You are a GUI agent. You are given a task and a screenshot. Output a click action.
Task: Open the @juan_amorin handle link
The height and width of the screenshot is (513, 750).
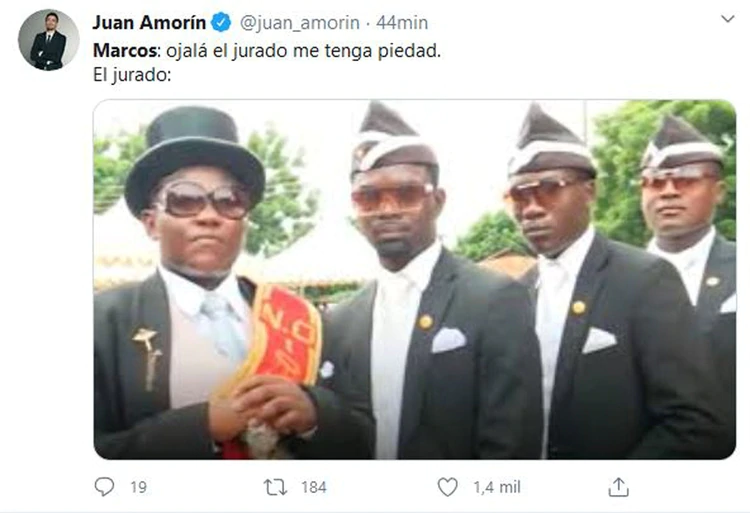coord(292,23)
